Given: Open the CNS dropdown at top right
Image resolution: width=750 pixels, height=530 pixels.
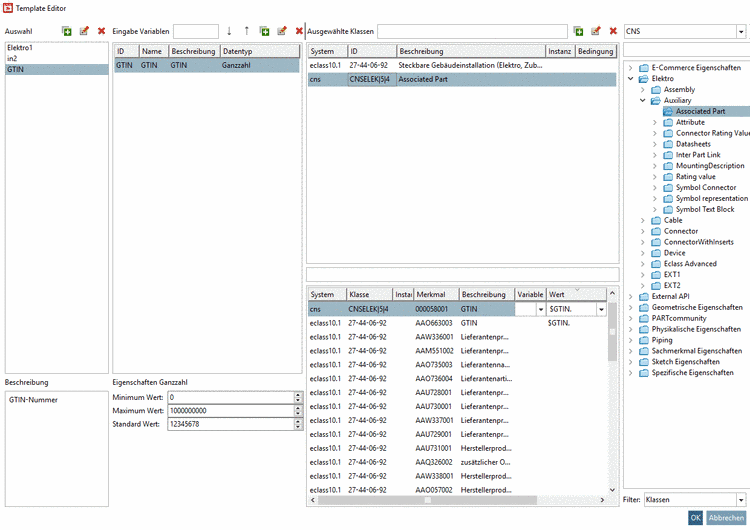Looking at the screenshot, I should coord(742,32).
